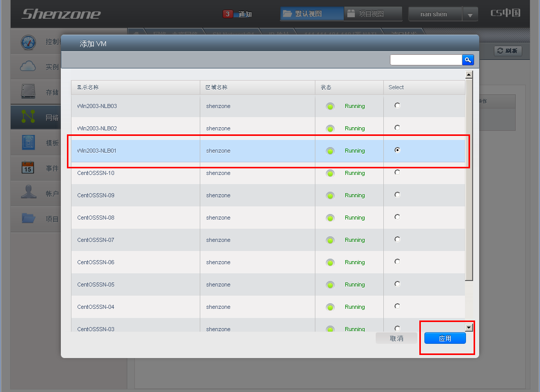Click the dashboard compass icon in sidebar

28,42
